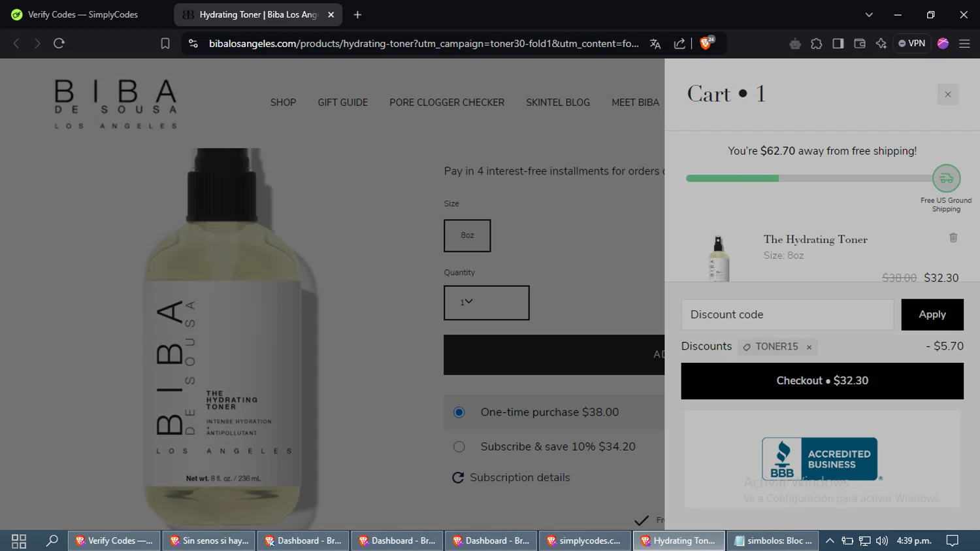Image resolution: width=980 pixels, height=551 pixels.
Task: Switch to Verify Codes taskbar window
Action: (x=114, y=541)
